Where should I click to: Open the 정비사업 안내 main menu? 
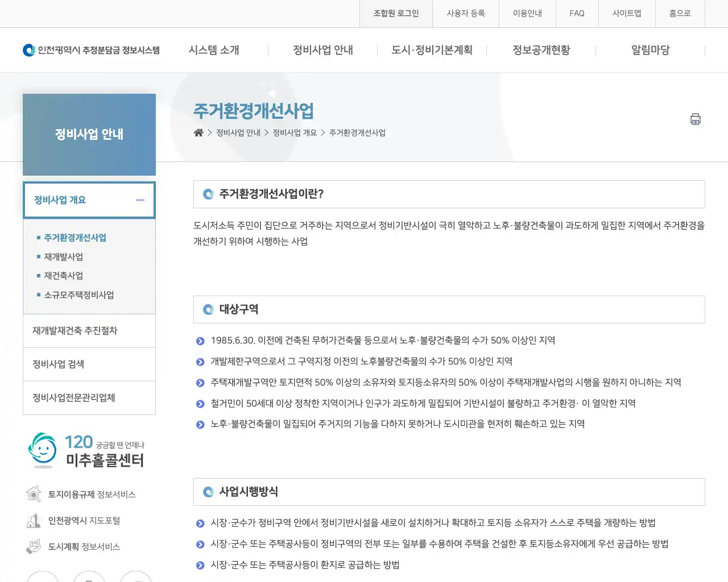coord(323,50)
